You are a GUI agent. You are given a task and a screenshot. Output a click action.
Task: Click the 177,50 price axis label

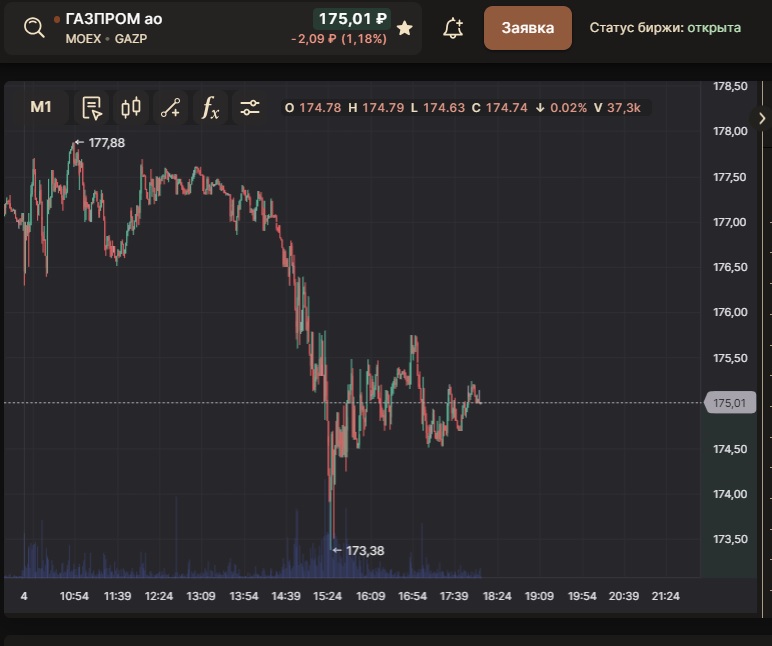[730, 177]
